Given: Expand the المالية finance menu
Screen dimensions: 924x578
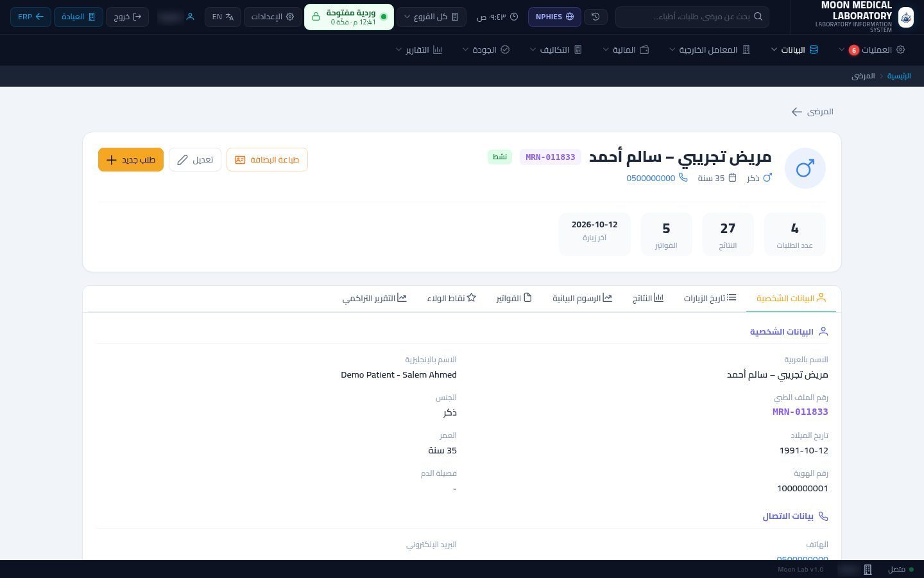Looking at the screenshot, I should (626, 49).
